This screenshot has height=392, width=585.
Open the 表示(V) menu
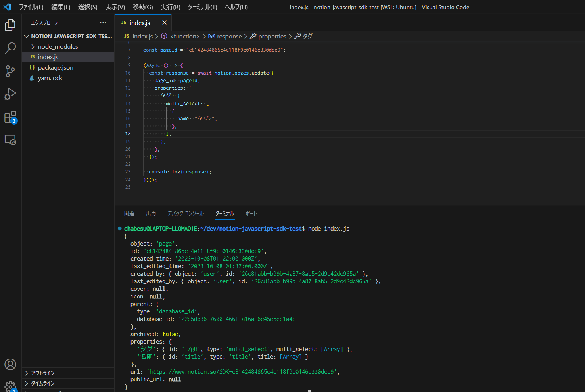(115, 7)
